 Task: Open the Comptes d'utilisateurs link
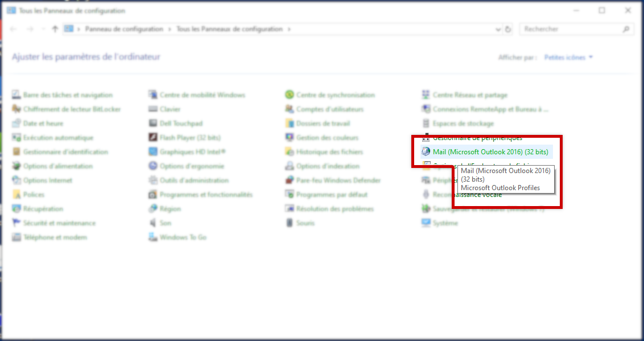(x=329, y=109)
